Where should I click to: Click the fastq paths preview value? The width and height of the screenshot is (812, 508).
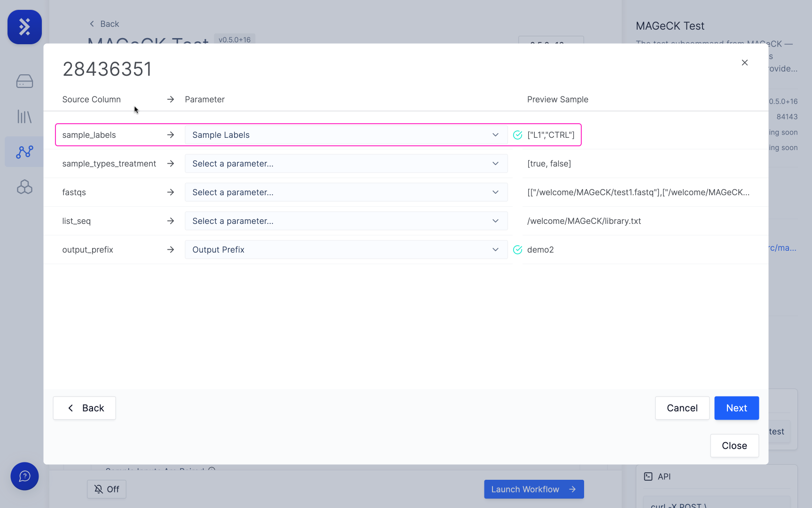click(638, 192)
